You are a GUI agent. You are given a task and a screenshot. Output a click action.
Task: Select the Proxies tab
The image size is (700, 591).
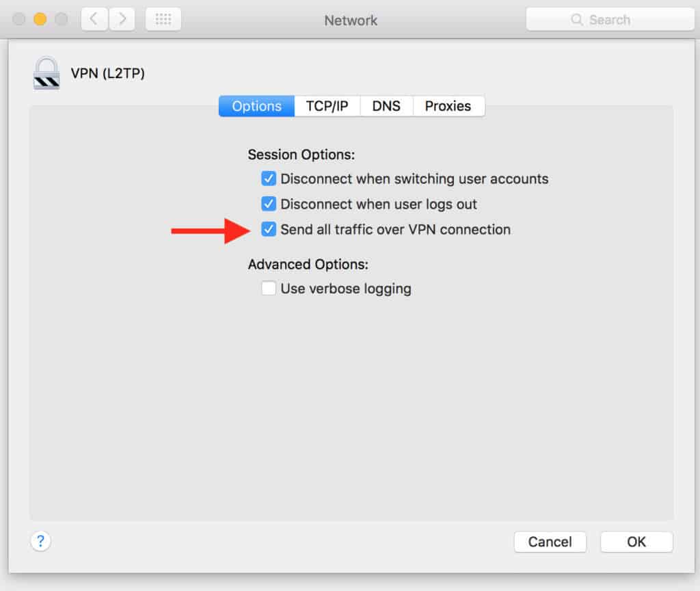tap(448, 106)
